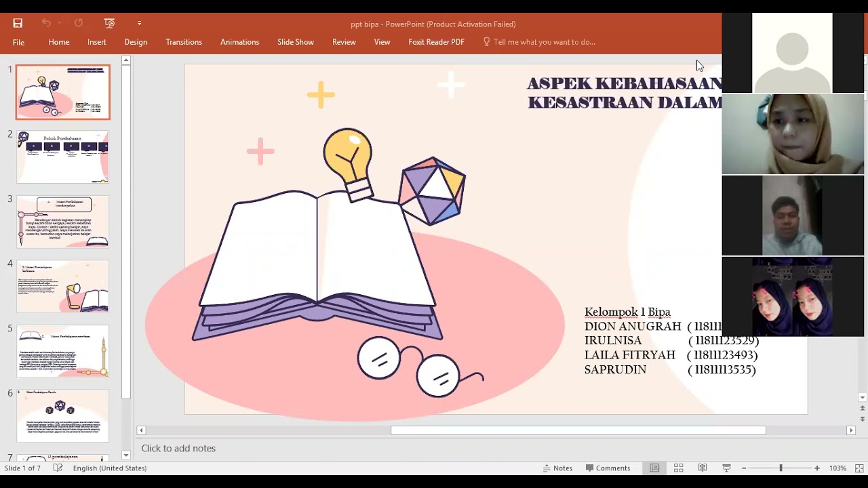Image resolution: width=868 pixels, height=488 pixels.
Task: Click the 'Click to add notes' area
Action: [x=178, y=448]
